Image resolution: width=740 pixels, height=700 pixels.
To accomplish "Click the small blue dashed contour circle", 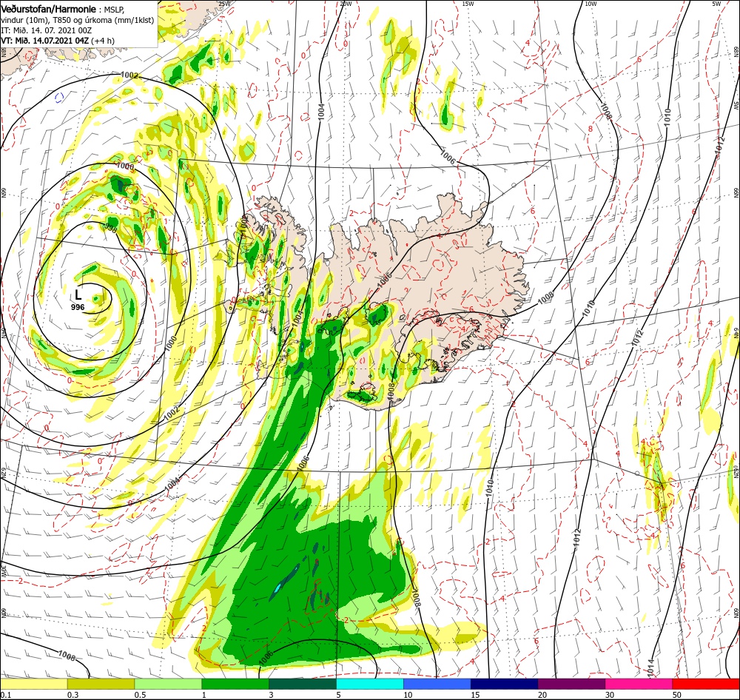I will click(x=59, y=98).
